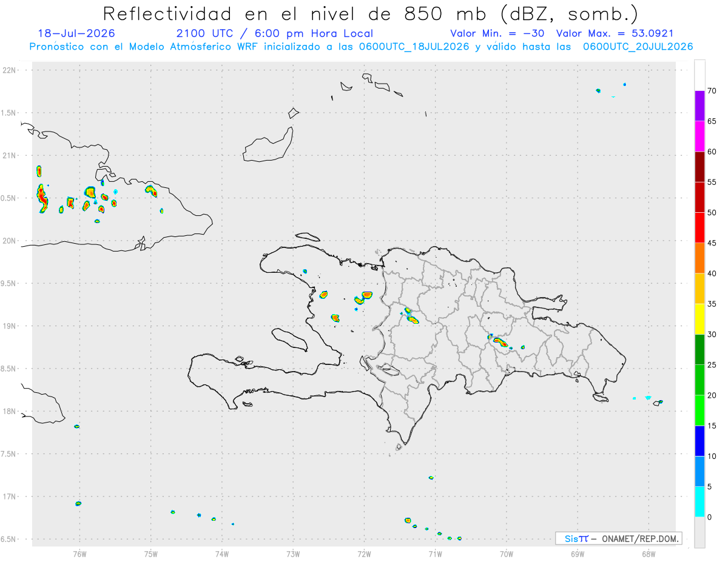Click the bright green 15–20 dBZ legend band
The height and width of the screenshot is (562, 728).
click(699, 410)
